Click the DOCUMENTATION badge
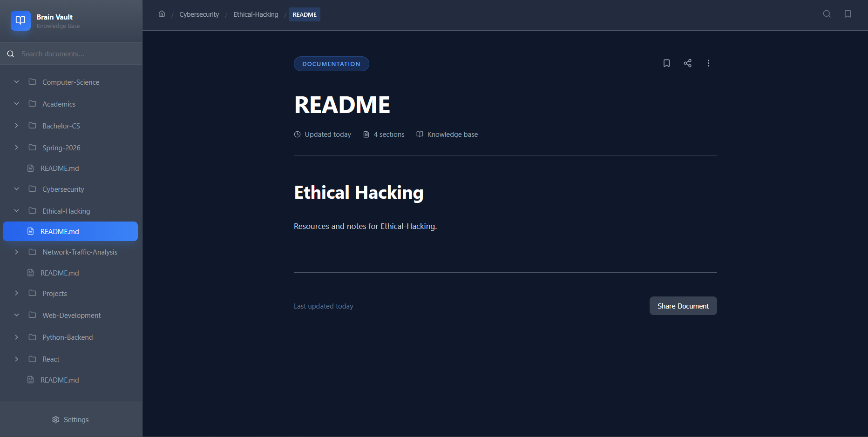The image size is (868, 437). (x=331, y=64)
